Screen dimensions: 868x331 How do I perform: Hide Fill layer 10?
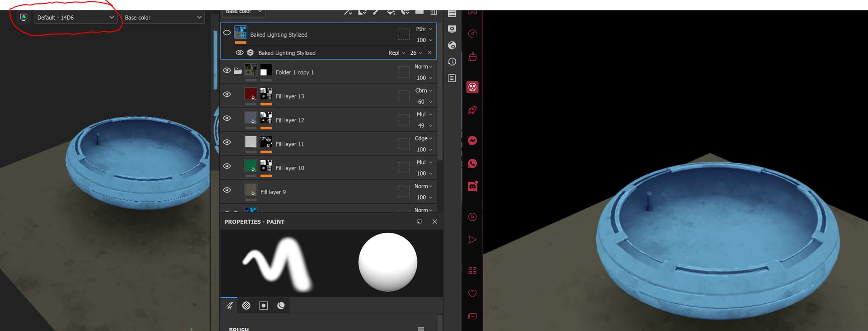point(227,166)
